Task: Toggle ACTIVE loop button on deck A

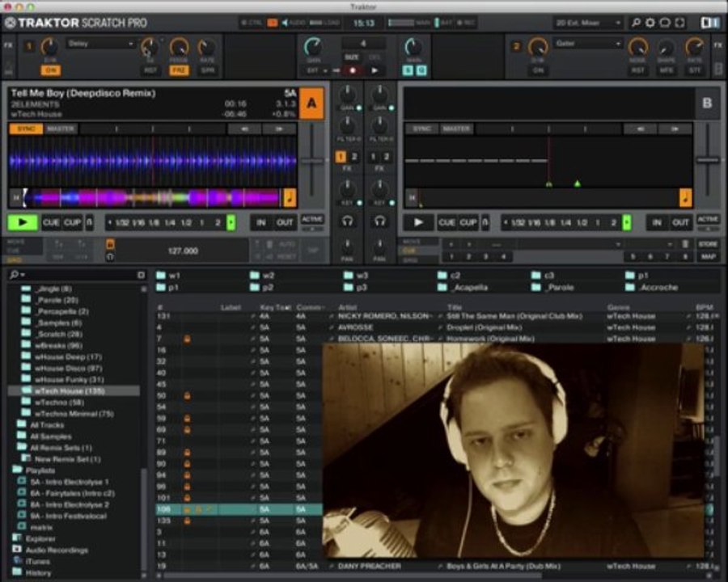Action: [312, 219]
